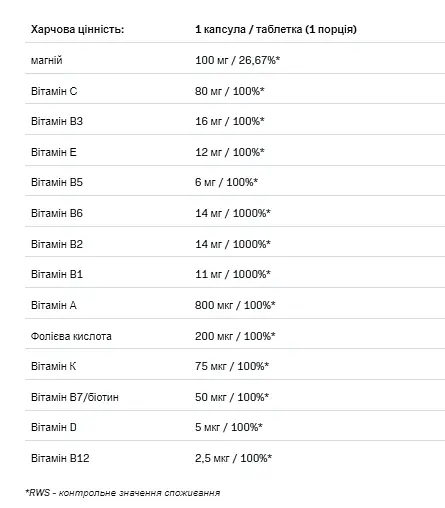The image size is (445, 508).
Task: Click the 'Харчова цінність:' header cell
Action: pyautogui.click(x=77, y=29)
